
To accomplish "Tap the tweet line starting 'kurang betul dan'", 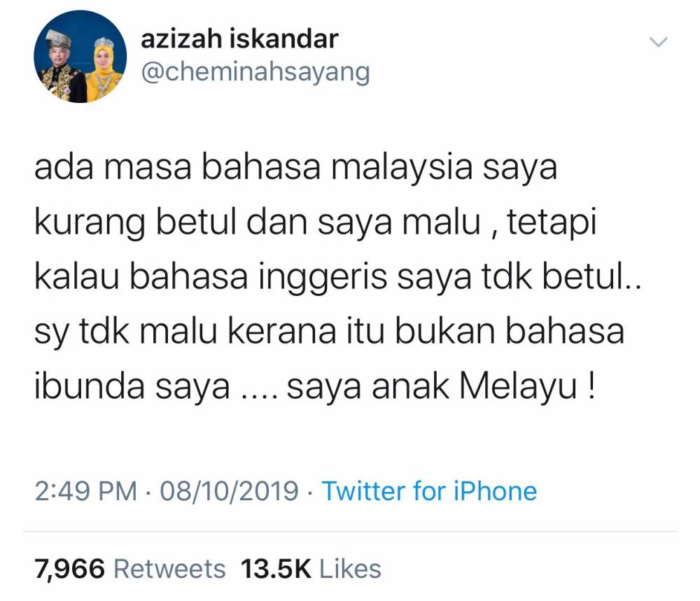I will [x=315, y=223].
